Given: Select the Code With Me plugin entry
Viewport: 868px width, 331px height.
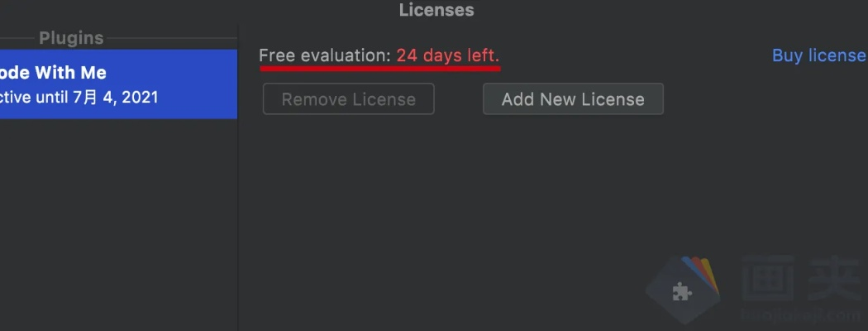Looking at the screenshot, I should [118, 84].
